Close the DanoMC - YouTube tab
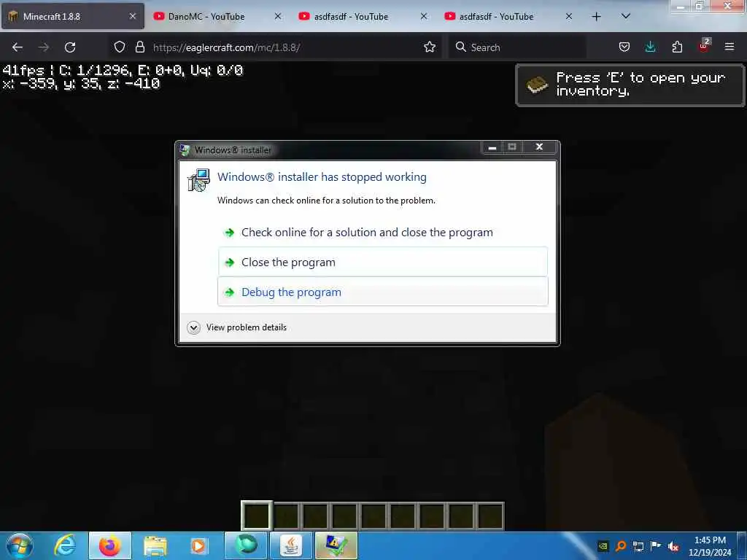Screen dimensions: 747x560 278,17
